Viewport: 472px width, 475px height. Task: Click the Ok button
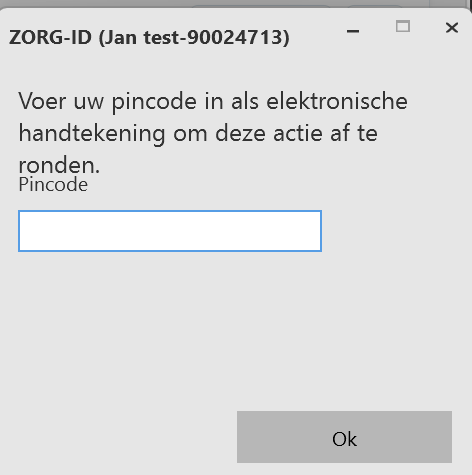[344, 437]
